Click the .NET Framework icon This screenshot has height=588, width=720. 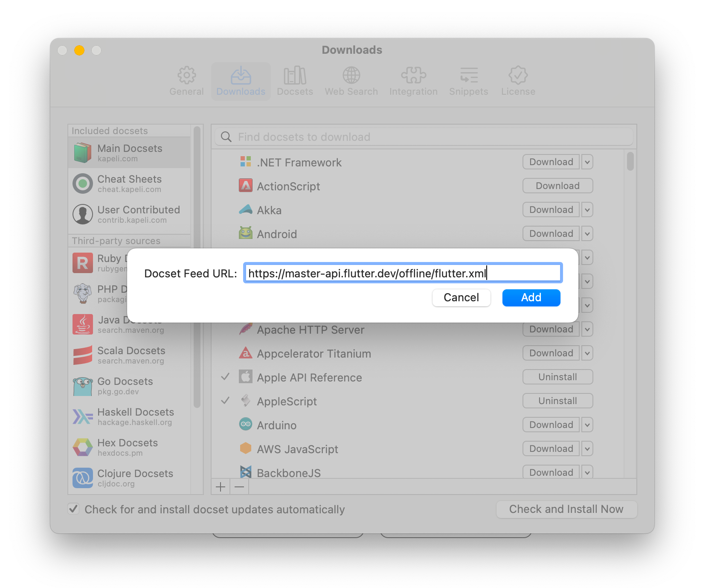coord(246,161)
